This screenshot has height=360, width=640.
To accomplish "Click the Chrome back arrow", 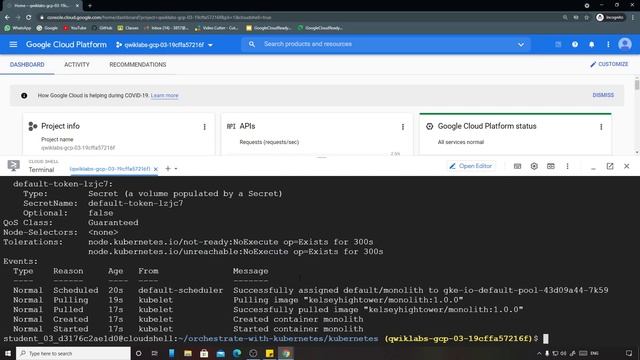I will 7,18.
